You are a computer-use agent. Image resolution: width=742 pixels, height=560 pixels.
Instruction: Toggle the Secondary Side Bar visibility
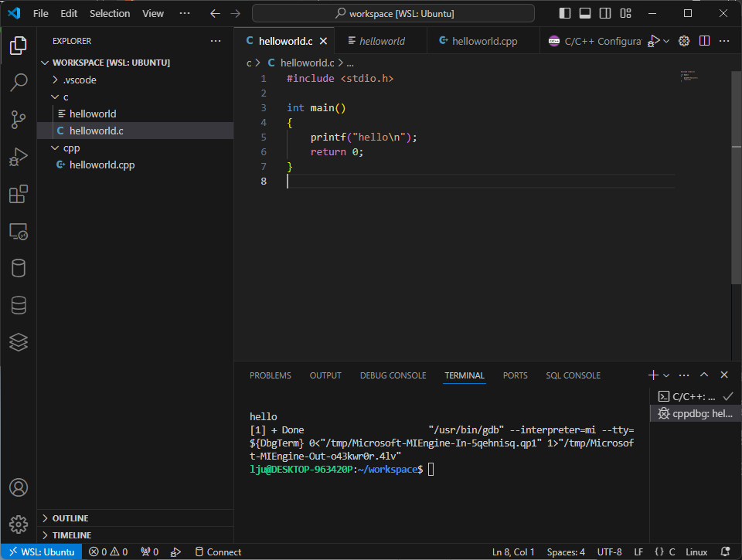tap(605, 13)
